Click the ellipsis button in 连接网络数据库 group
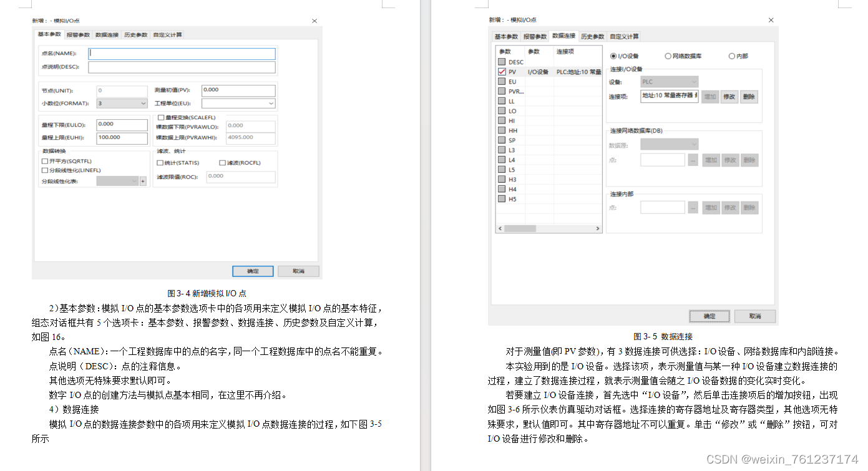Viewport: 868px width, 471px height. click(x=693, y=160)
